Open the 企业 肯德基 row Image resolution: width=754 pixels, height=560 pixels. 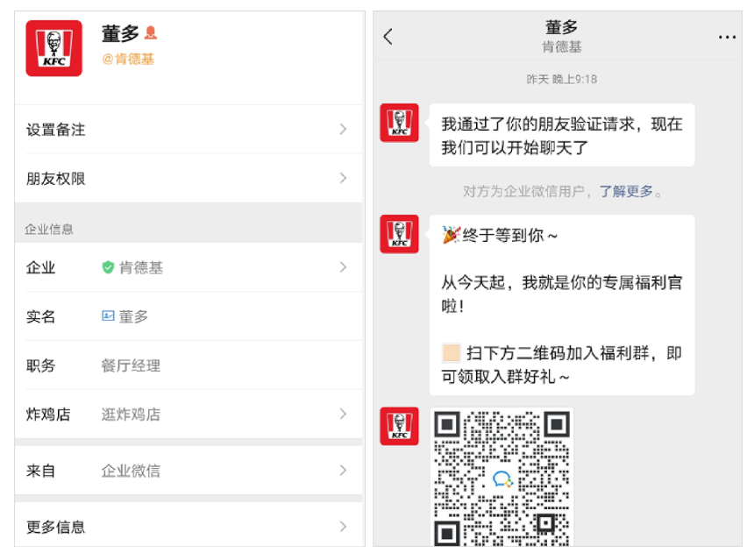(188, 267)
